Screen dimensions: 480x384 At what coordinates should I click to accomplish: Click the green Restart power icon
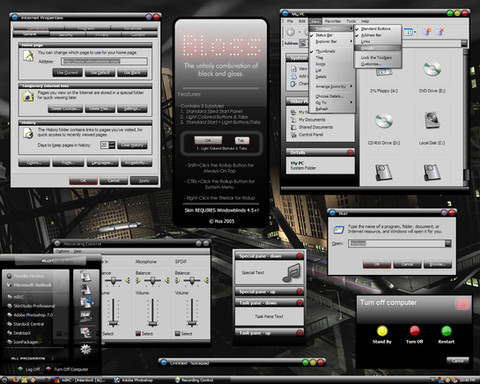pyautogui.click(x=446, y=331)
